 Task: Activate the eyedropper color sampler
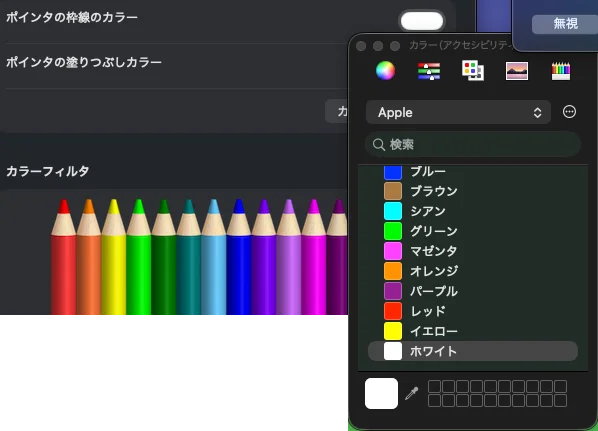[412, 393]
